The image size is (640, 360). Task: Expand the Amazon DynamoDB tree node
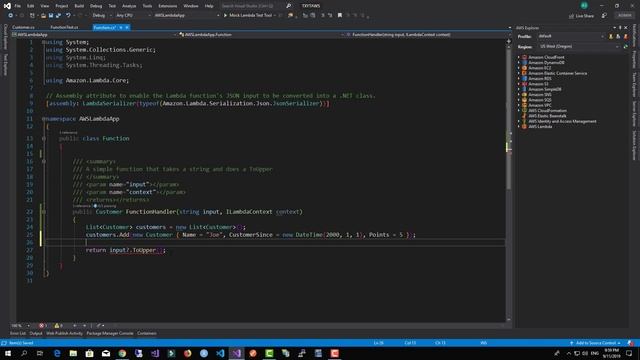pyautogui.click(x=519, y=63)
